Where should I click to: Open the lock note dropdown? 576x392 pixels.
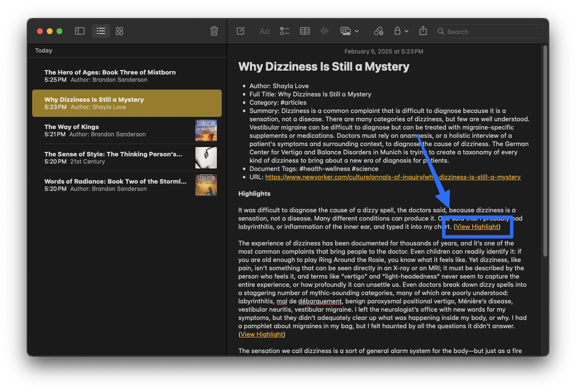click(x=401, y=31)
